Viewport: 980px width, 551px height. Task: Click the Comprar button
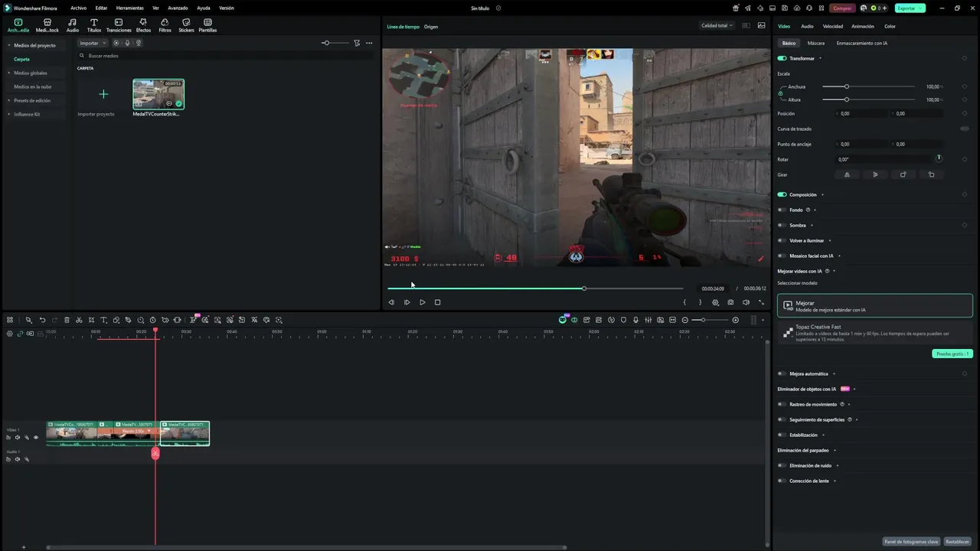coord(842,8)
